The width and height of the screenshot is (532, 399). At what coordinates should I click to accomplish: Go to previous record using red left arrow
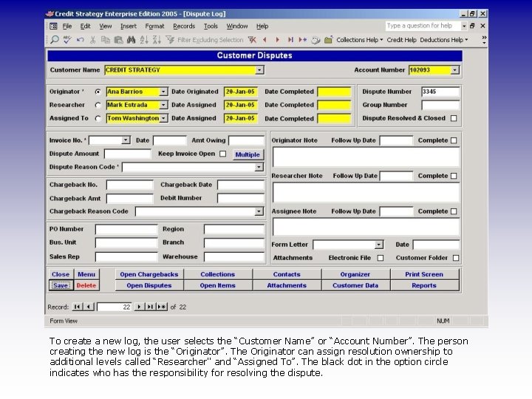[265, 40]
